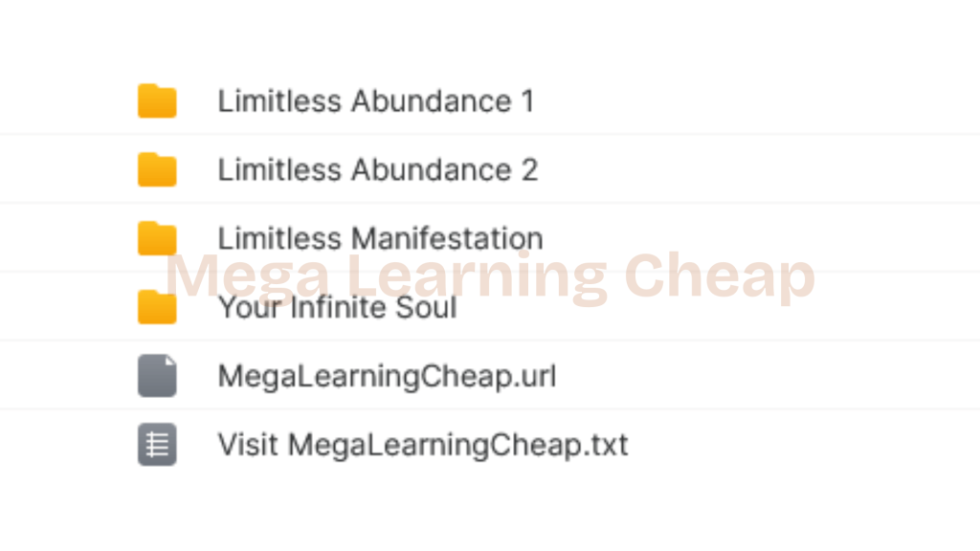Click the "Your Infinite Soul" folder name
The image size is (980, 551).
(338, 307)
